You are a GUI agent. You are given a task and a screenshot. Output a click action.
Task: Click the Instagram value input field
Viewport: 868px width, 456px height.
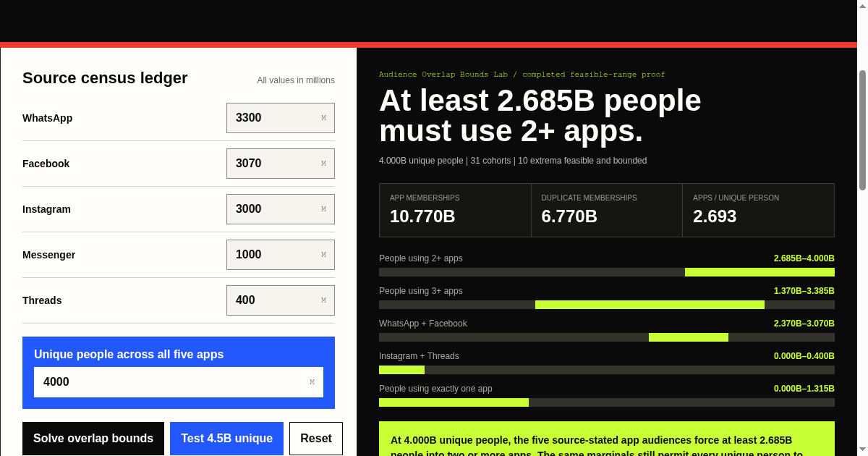(x=281, y=209)
